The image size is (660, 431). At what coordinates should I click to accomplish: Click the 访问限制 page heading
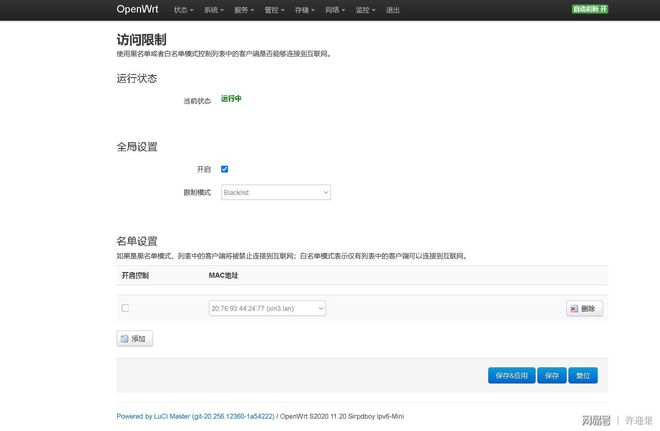pos(141,40)
